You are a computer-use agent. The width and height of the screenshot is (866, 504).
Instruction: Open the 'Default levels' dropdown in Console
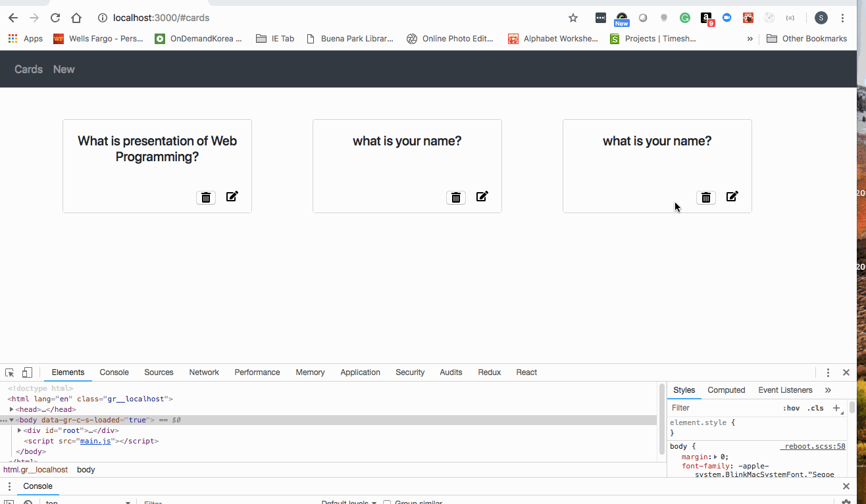point(348,501)
